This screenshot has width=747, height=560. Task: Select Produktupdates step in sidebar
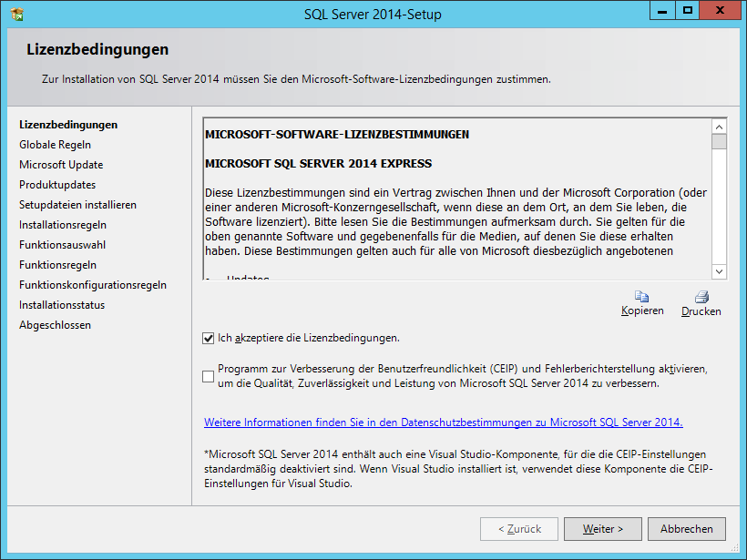(57, 185)
